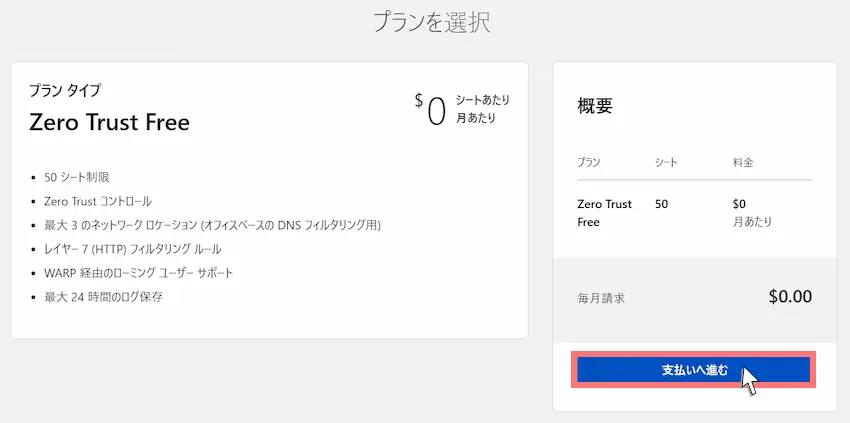Screen dimensions: 850x423
Task: Click the プラン タイプ label
Action: click(x=65, y=90)
